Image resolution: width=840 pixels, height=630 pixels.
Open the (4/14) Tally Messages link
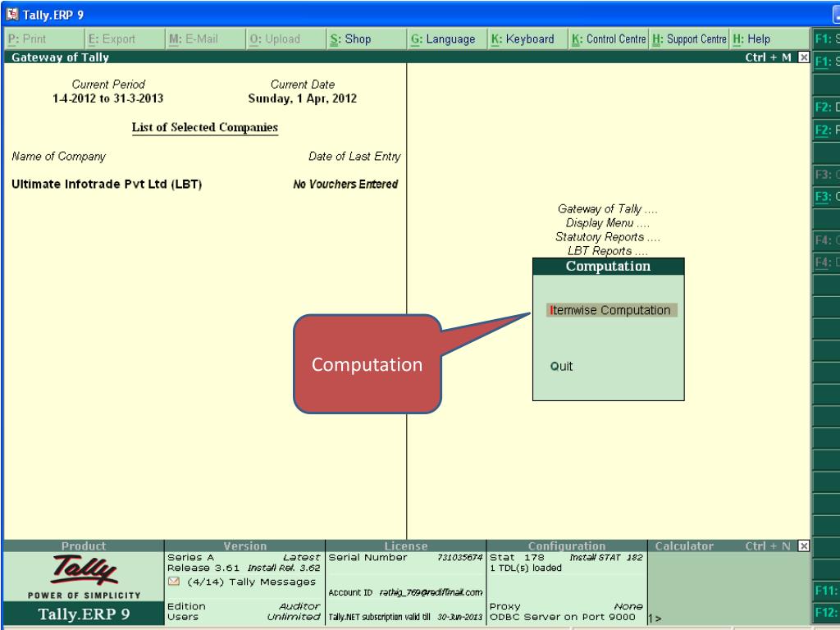tap(251, 582)
